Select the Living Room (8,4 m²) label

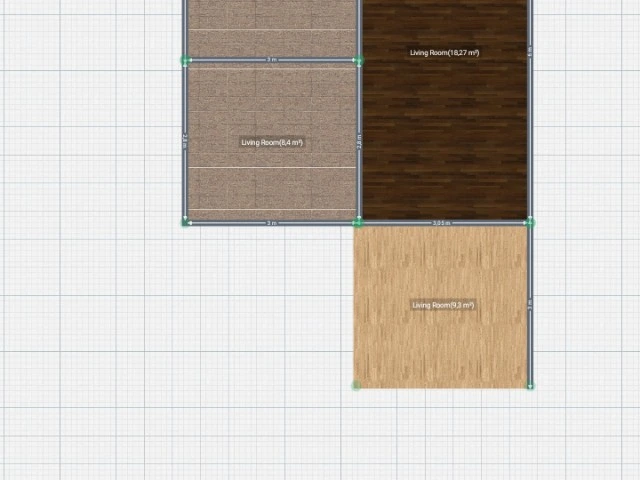271,143
